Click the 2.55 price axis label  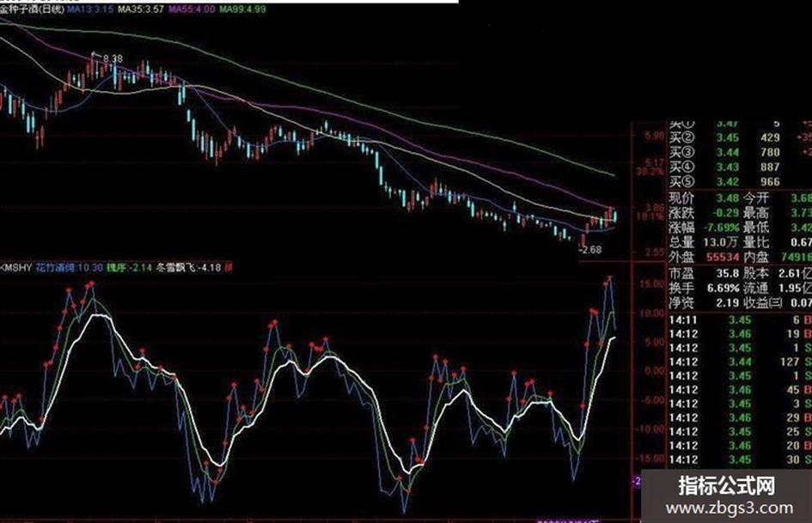tap(655, 252)
